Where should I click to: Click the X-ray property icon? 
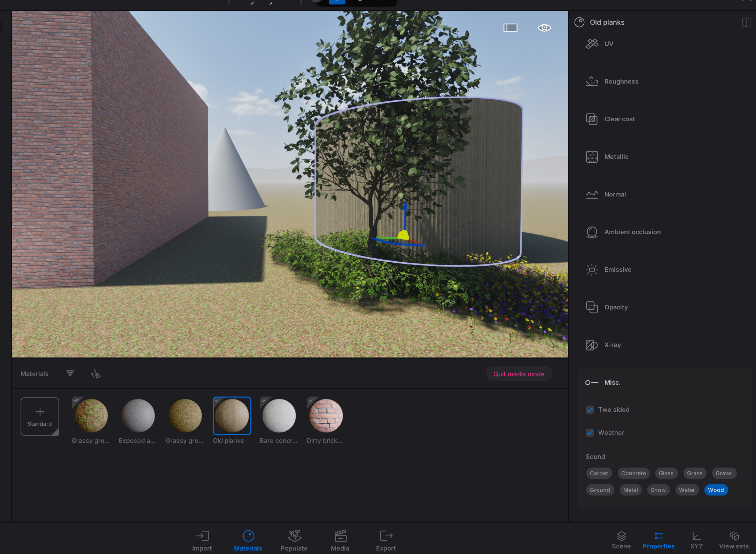[592, 345]
